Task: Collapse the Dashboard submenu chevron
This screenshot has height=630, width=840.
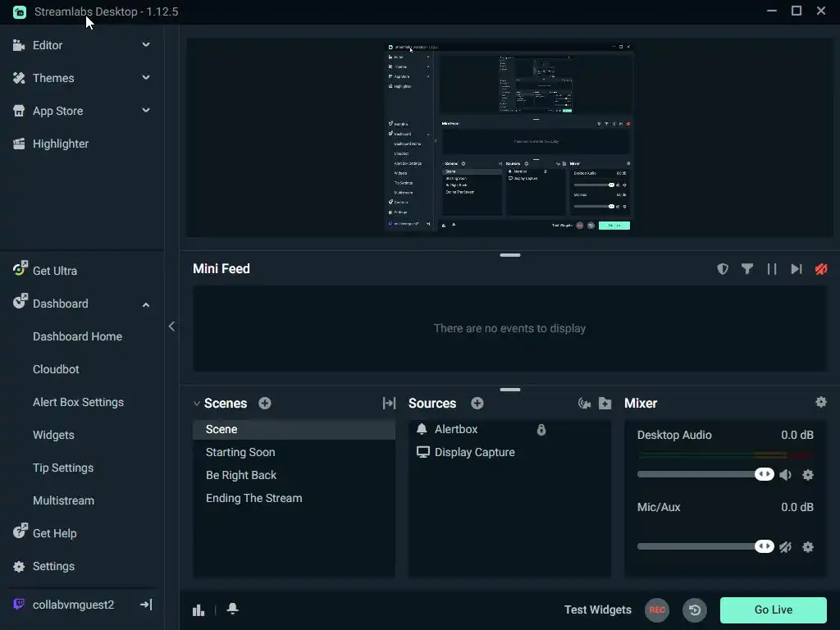Action: coord(146,304)
